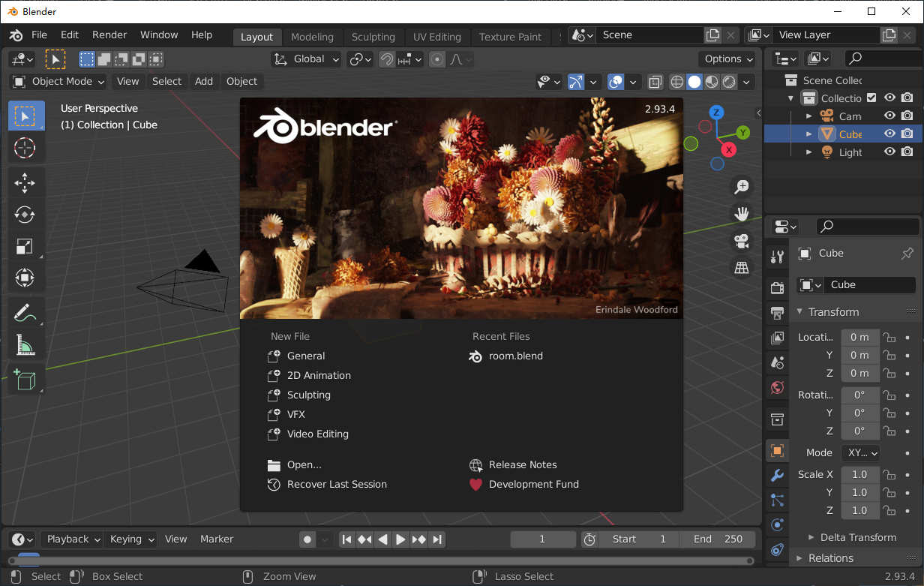
Task: Click the End frame 250 field
Action: point(718,539)
